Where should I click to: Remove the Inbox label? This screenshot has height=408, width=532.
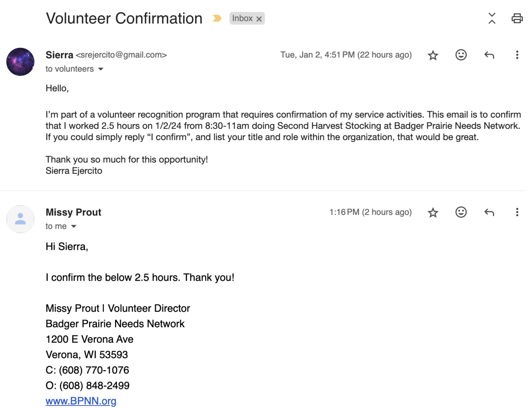click(x=259, y=19)
